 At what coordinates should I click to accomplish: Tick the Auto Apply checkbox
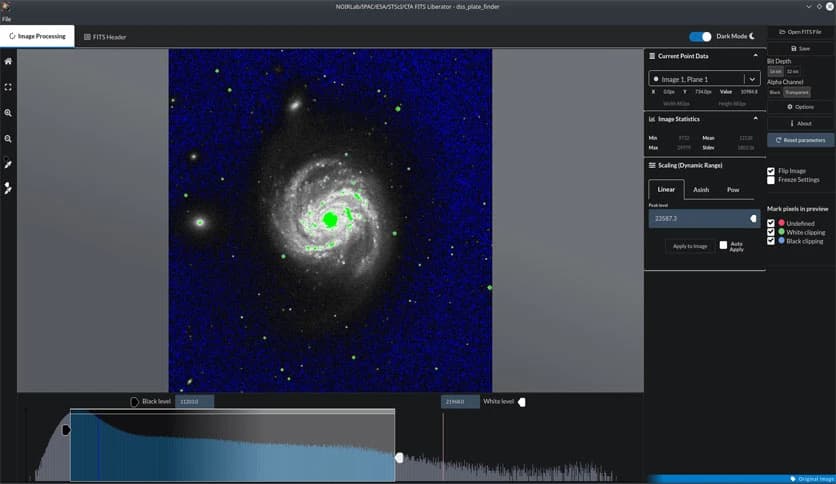click(724, 245)
